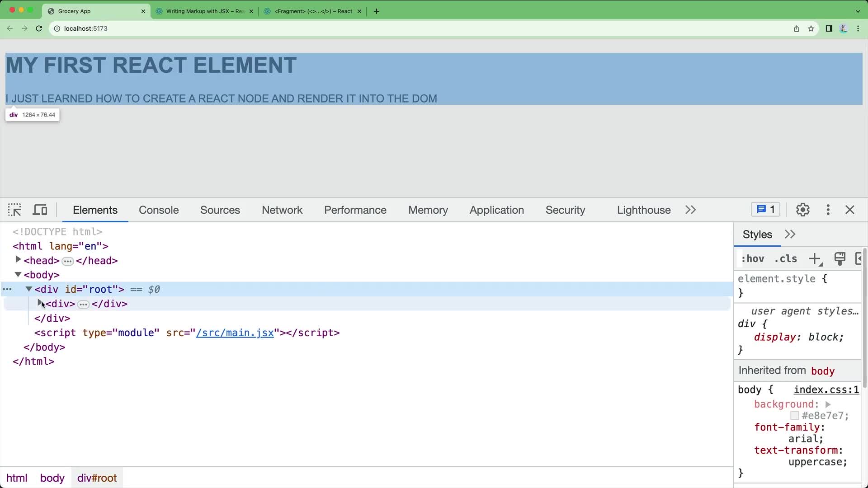
Task: Expand the background property value arrow
Action: (x=828, y=404)
